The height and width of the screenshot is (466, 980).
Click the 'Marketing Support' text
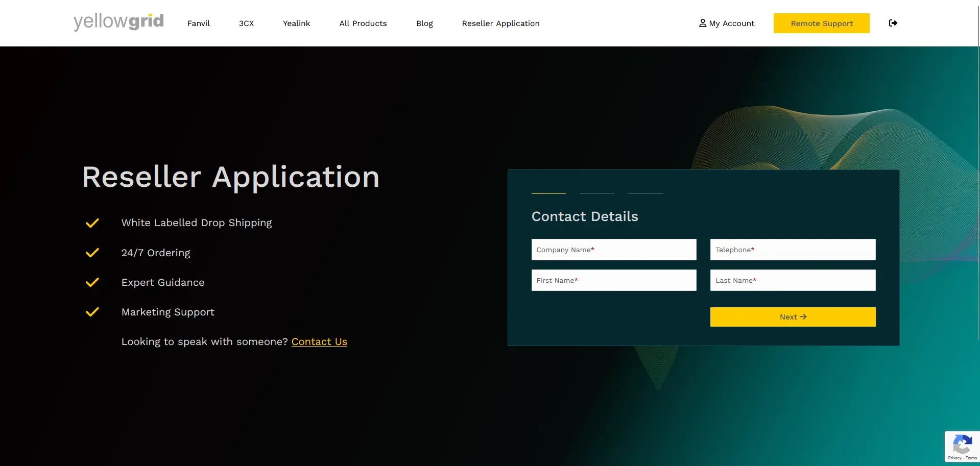point(168,312)
